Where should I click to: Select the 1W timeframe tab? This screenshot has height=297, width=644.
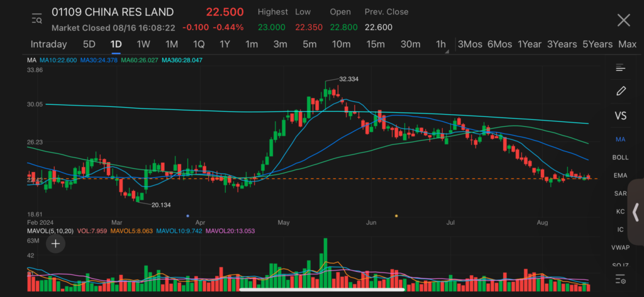click(143, 44)
